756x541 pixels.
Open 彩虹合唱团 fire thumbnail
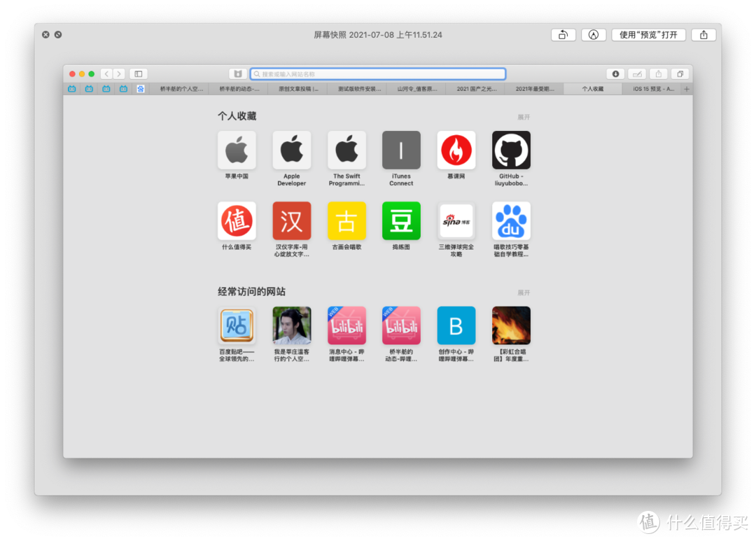[511, 325]
